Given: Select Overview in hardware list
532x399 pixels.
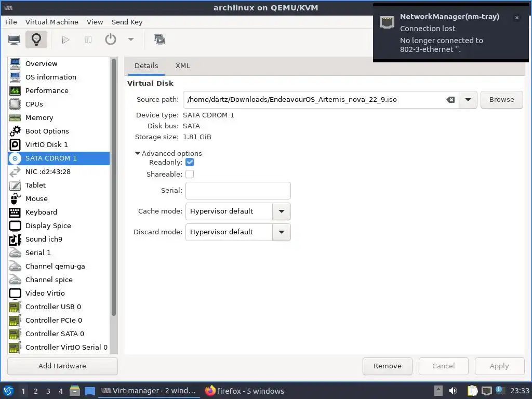Looking at the screenshot, I should click(x=59, y=63).
